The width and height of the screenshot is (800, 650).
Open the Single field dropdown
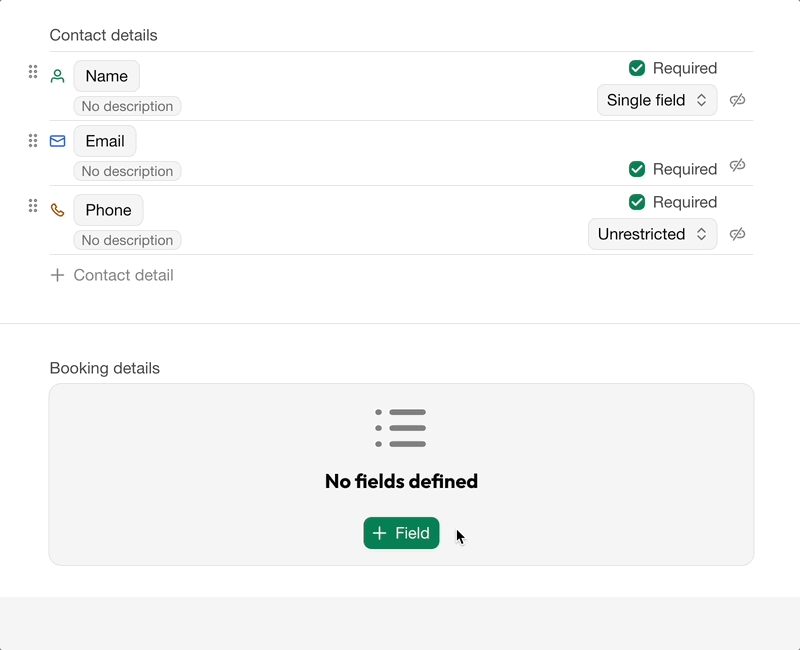click(x=657, y=100)
